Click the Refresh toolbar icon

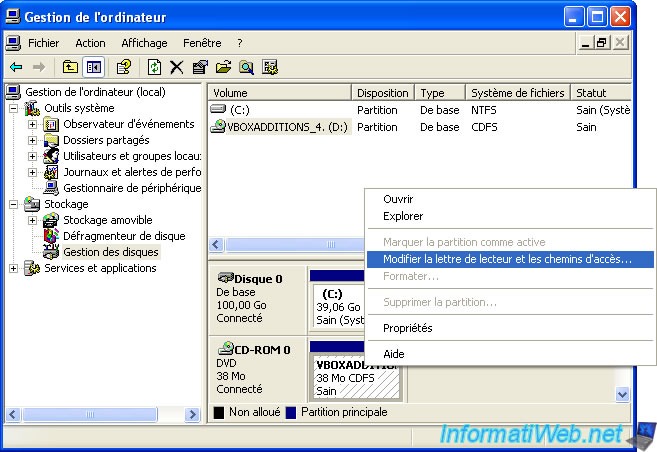pos(154,67)
